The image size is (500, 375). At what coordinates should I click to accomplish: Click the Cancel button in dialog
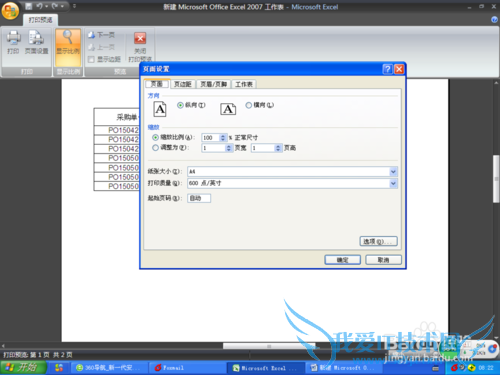(383, 260)
